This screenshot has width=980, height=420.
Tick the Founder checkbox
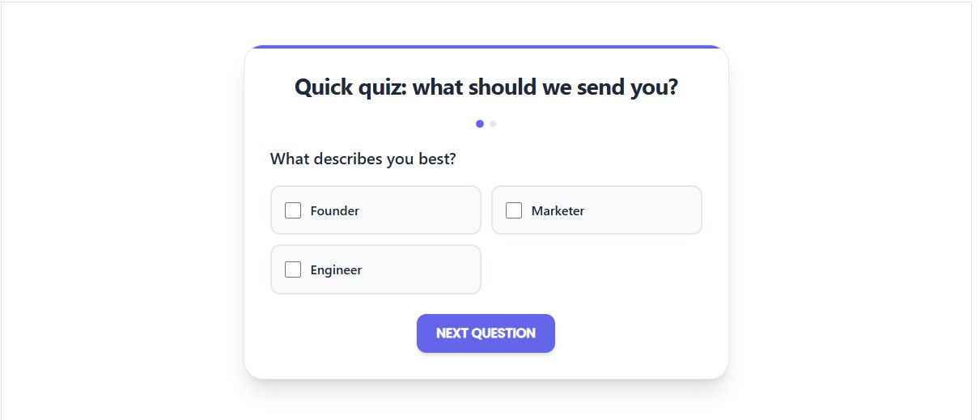[293, 210]
